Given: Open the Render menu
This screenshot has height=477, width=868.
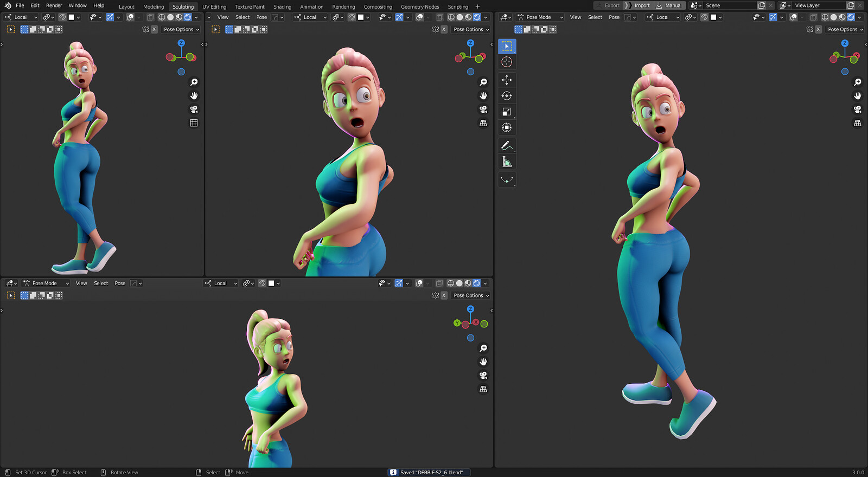Looking at the screenshot, I should [54, 5].
